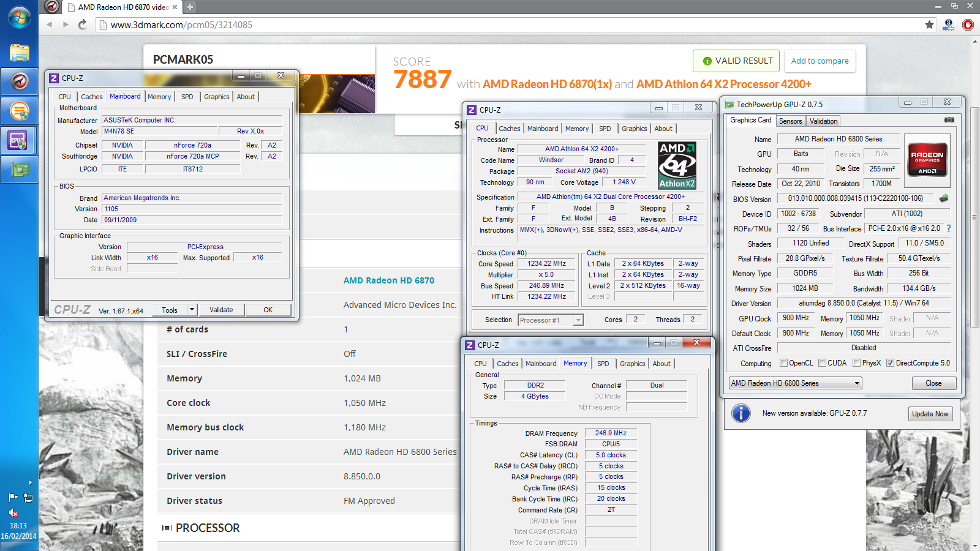Open a new browser tab
Viewport: 980px width, 551px height.
[190, 7]
